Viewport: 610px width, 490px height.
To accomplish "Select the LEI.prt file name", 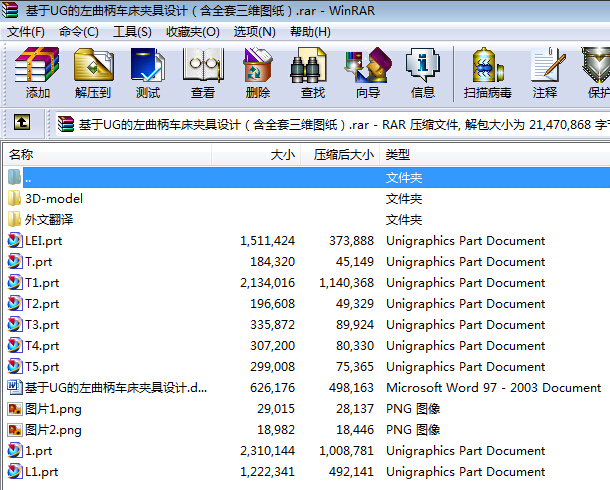I will 44,241.
